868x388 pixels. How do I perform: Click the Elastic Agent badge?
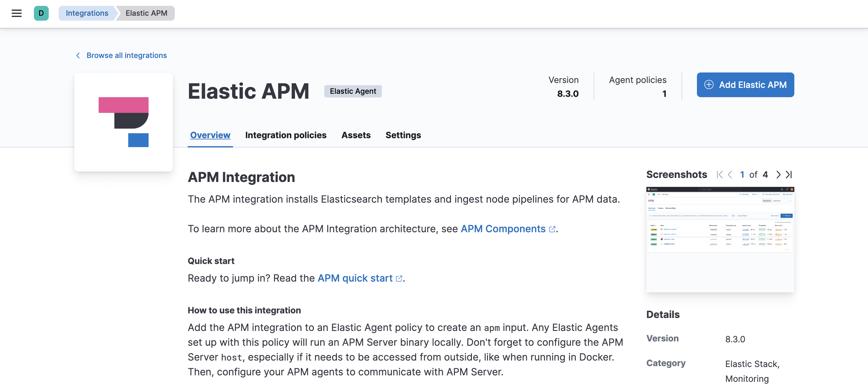point(353,91)
